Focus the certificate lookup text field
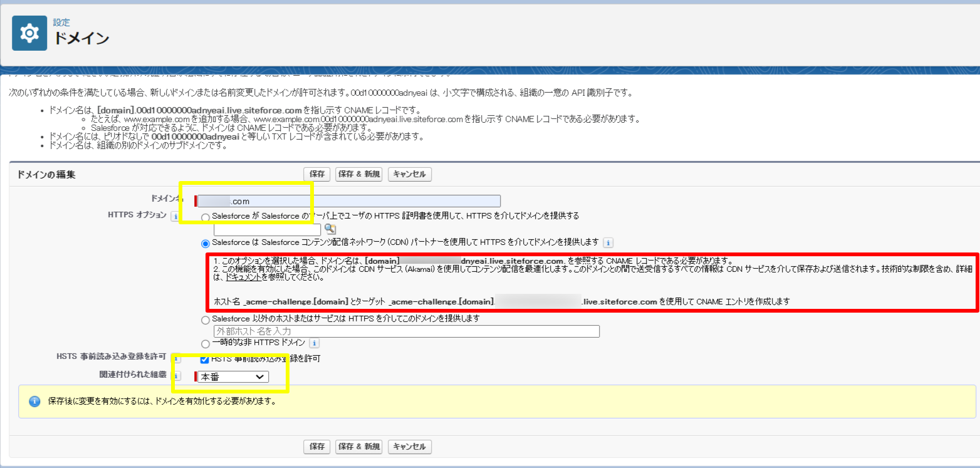 pyautogui.click(x=268, y=229)
